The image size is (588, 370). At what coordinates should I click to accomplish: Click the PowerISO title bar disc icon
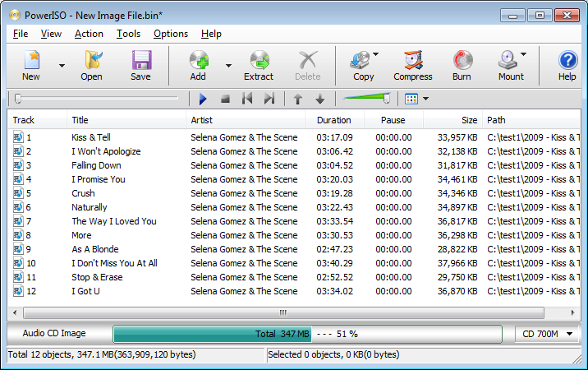coord(14,16)
